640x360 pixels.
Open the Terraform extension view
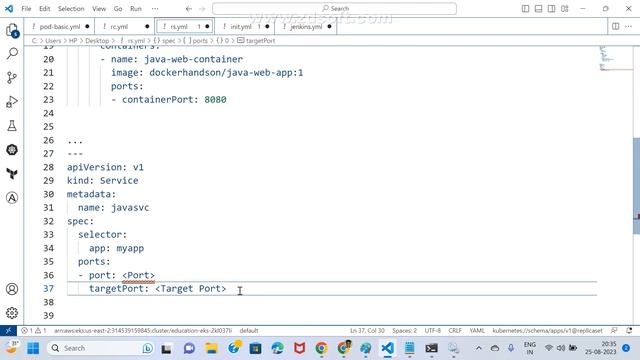12,174
